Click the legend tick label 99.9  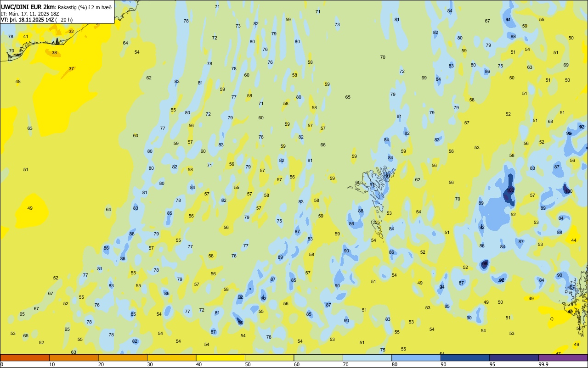pyautogui.click(x=543, y=364)
